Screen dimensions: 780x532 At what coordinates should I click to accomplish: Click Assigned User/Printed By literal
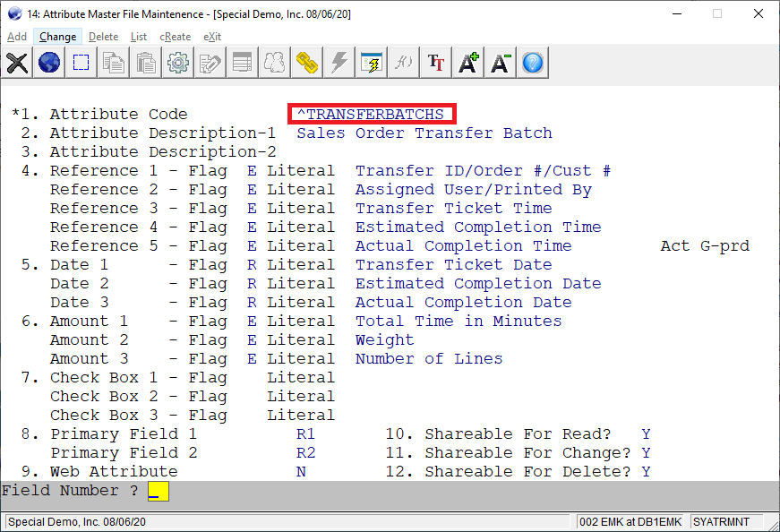[474, 190]
